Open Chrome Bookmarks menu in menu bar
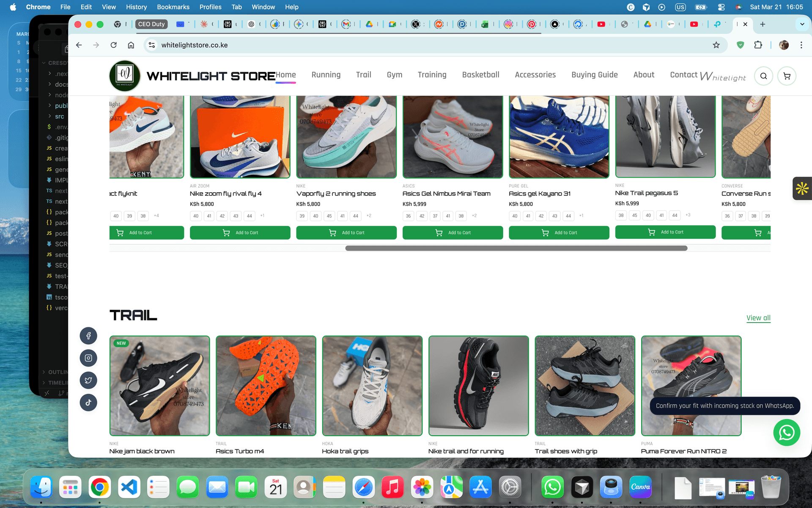The height and width of the screenshot is (508, 812). tap(173, 7)
